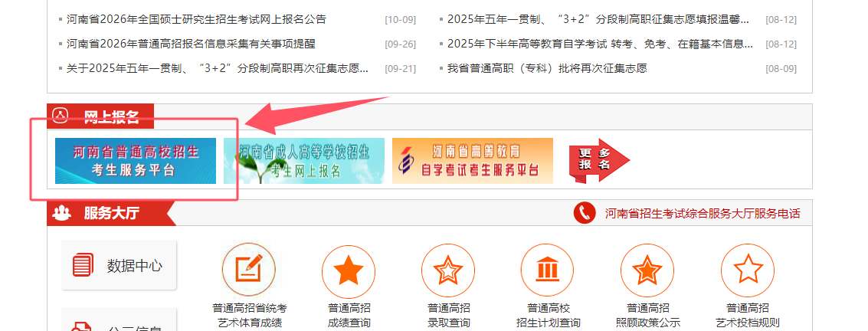
Task: Click the red telephone icon
Action: coord(585,213)
